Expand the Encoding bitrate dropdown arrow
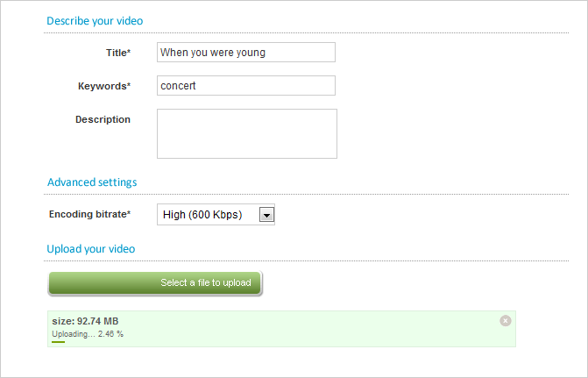Screen dimensions: 588x378 pos(267,215)
